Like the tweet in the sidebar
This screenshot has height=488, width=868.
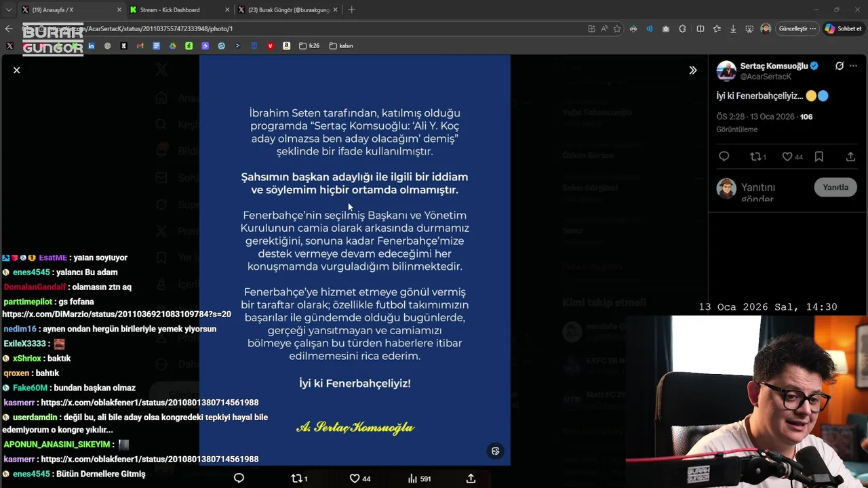pyautogui.click(x=787, y=157)
